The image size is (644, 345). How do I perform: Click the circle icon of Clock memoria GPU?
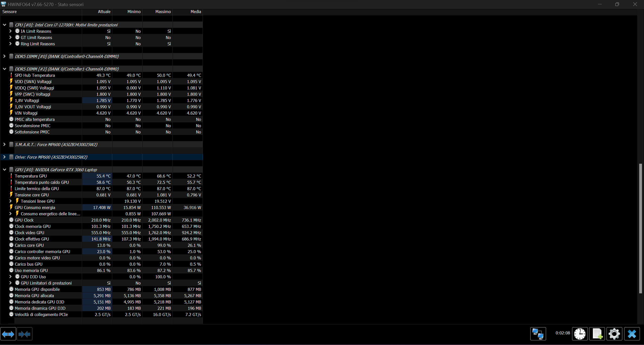click(11, 226)
